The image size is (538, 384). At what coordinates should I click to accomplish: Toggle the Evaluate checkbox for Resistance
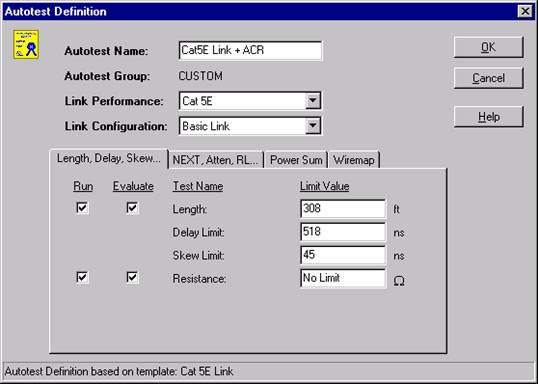pyautogui.click(x=132, y=277)
